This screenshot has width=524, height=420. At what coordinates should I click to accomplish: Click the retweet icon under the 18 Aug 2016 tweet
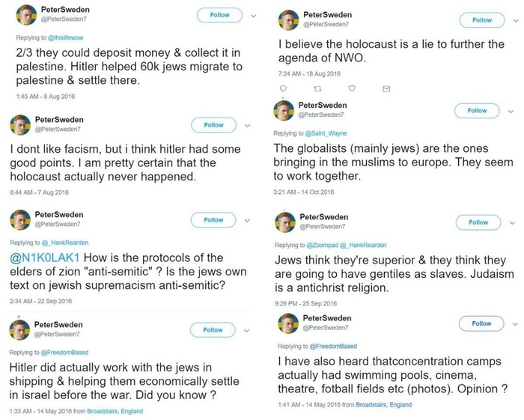click(x=316, y=88)
